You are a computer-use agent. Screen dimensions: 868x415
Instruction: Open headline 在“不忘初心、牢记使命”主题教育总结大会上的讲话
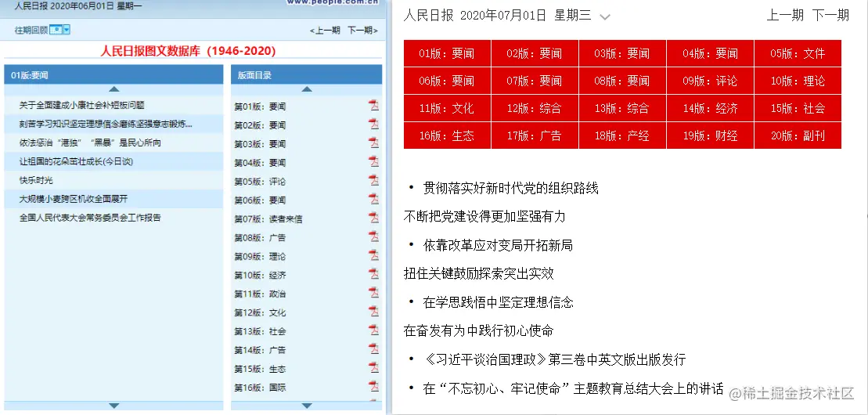574,388
